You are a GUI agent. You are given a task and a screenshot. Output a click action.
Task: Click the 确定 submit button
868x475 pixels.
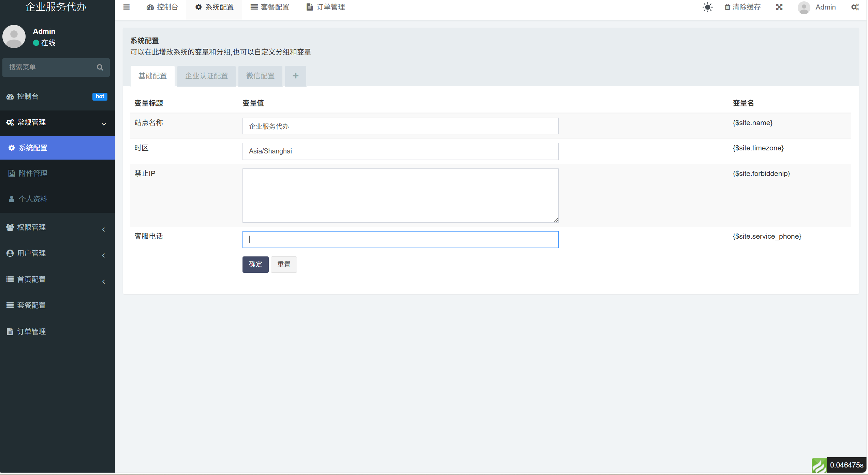(255, 265)
